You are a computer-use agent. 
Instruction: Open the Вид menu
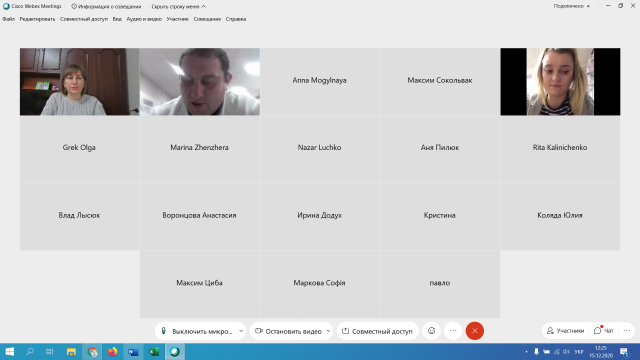click(x=117, y=19)
